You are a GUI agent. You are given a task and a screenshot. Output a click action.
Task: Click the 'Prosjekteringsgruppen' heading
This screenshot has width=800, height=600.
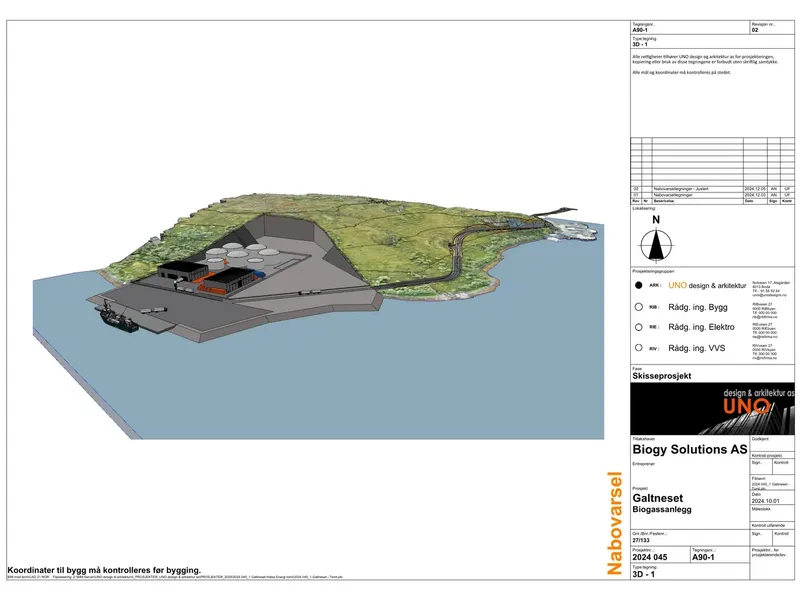coord(653,271)
